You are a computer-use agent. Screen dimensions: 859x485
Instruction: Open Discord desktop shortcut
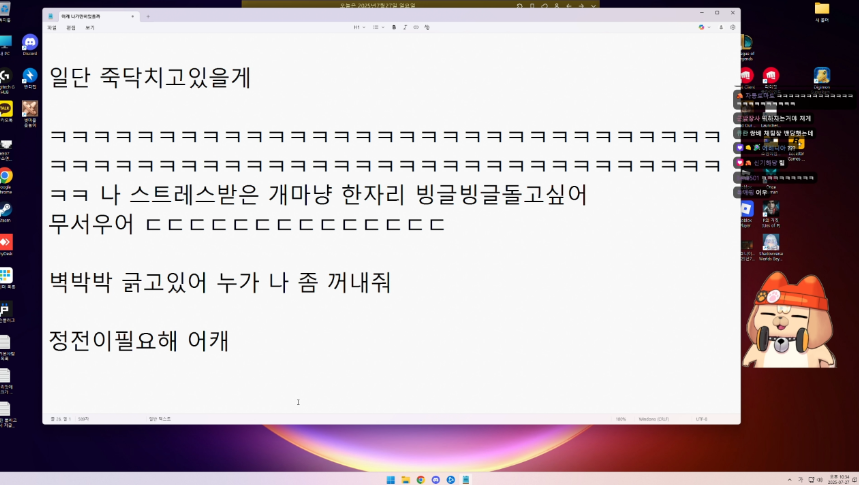click(30, 44)
